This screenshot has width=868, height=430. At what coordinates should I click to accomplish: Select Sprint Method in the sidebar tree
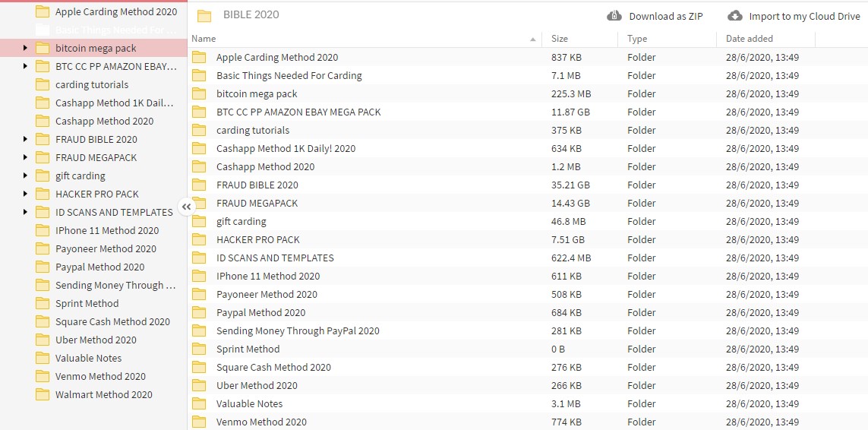(87, 304)
